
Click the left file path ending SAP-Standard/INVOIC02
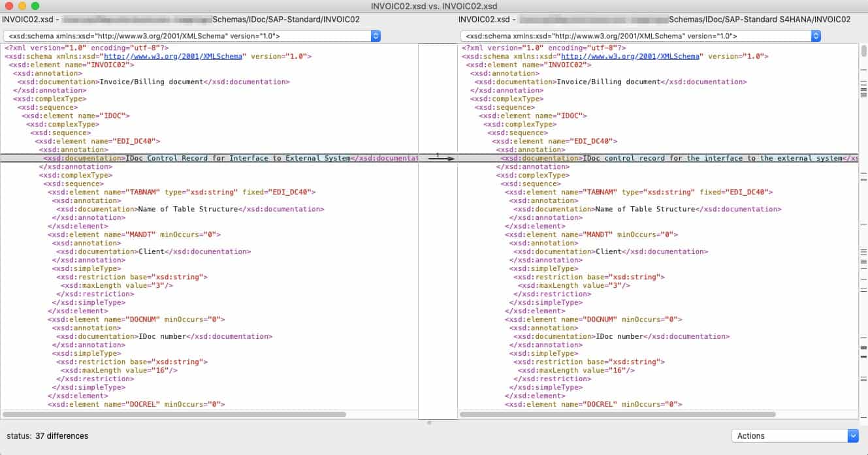[x=181, y=20]
